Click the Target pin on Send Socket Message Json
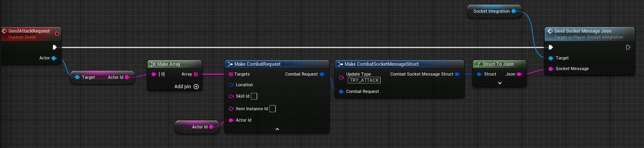The width and height of the screenshot is (644, 148). pyautogui.click(x=551, y=58)
